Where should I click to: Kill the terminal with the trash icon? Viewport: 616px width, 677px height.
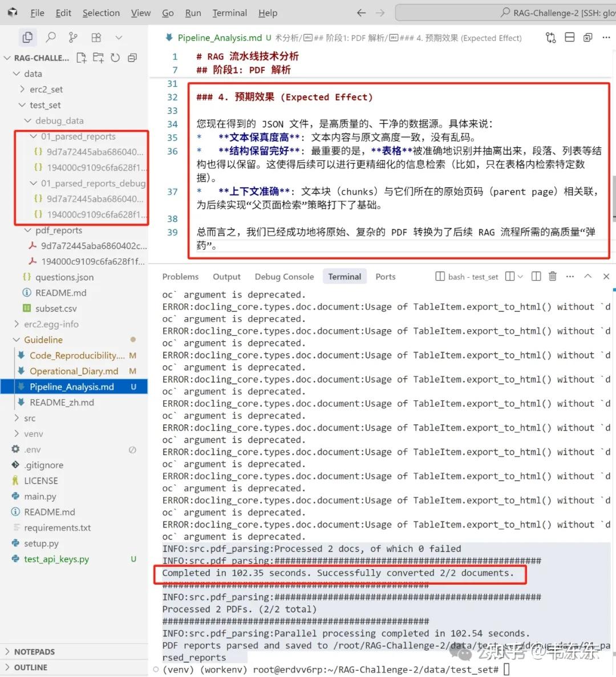click(x=552, y=276)
